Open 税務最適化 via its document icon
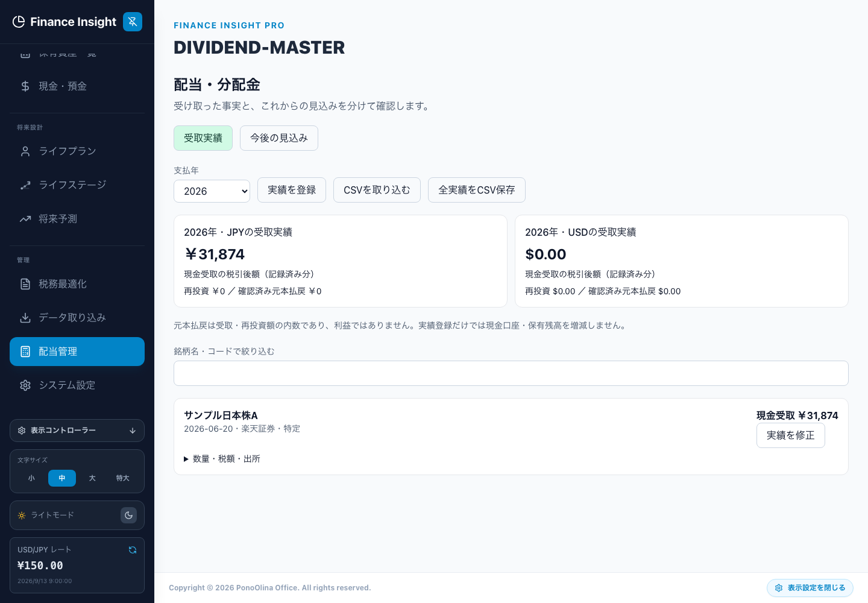Viewport: 868px width, 603px height. [x=25, y=284]
